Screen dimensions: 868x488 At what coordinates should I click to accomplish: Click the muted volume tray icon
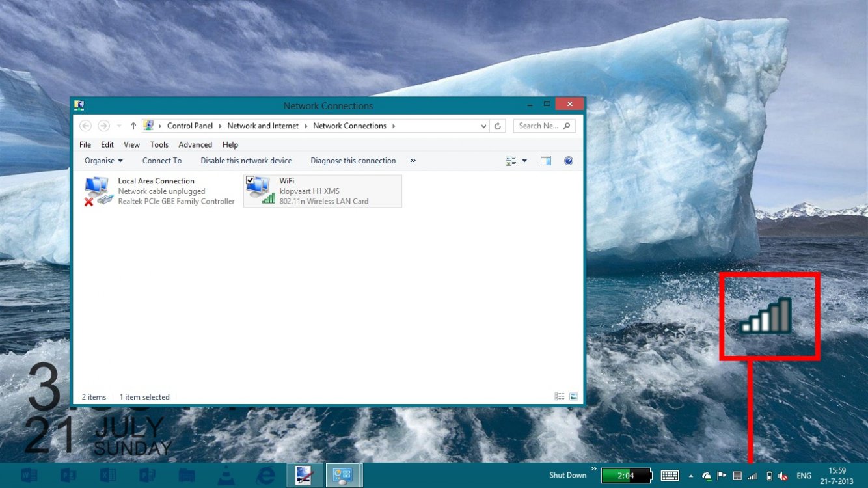click(x=783, y=476)
